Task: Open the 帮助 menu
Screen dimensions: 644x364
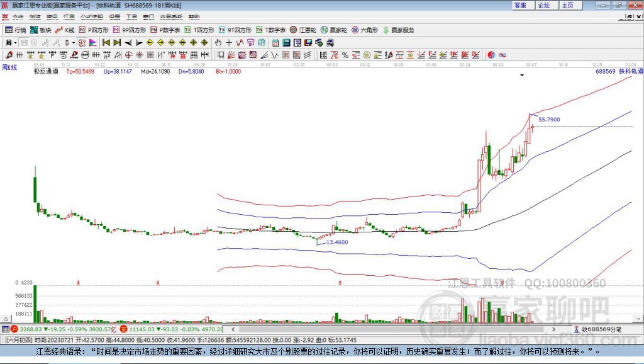Action: pos(194,17)
